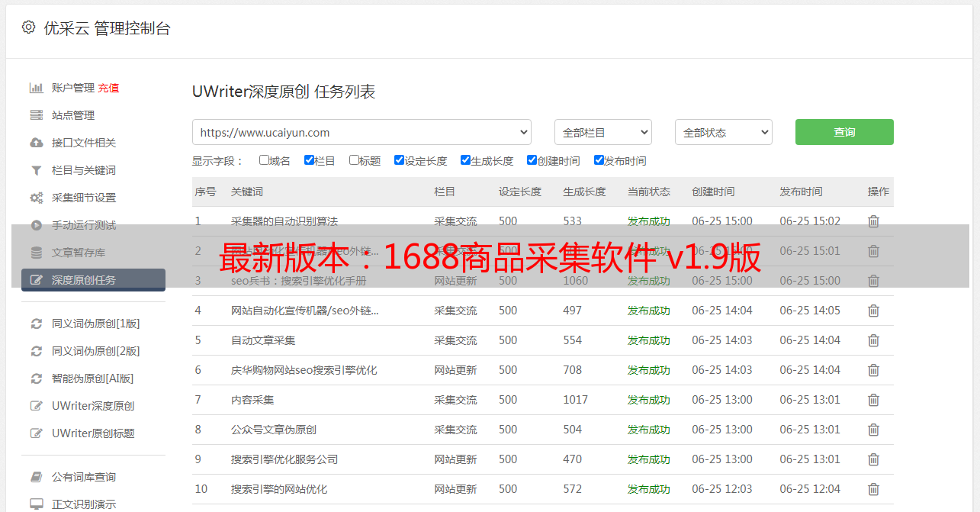Image resolution: width=980 pixels, height=512 pixels.
Task: Open UWriter深度原创 in the sidebar
Action: pos(93,406)
